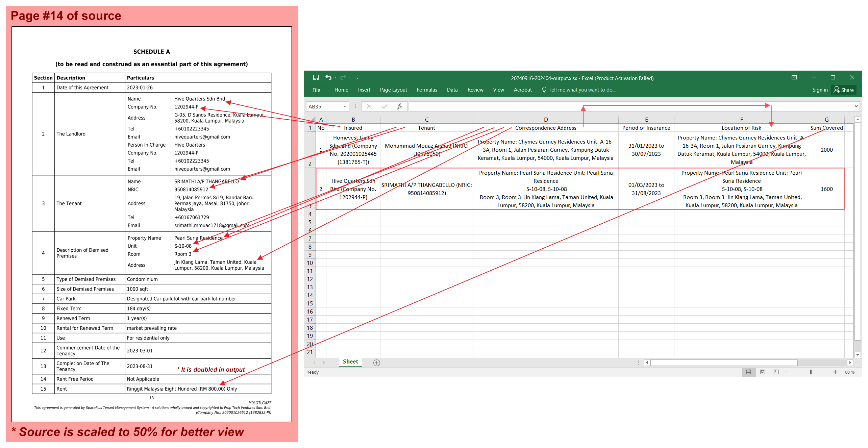Viewport: 868px width, 448px height.
Task: Click the Cancel entry X icon
Action: pyautogui.click(x=369, y=106)
